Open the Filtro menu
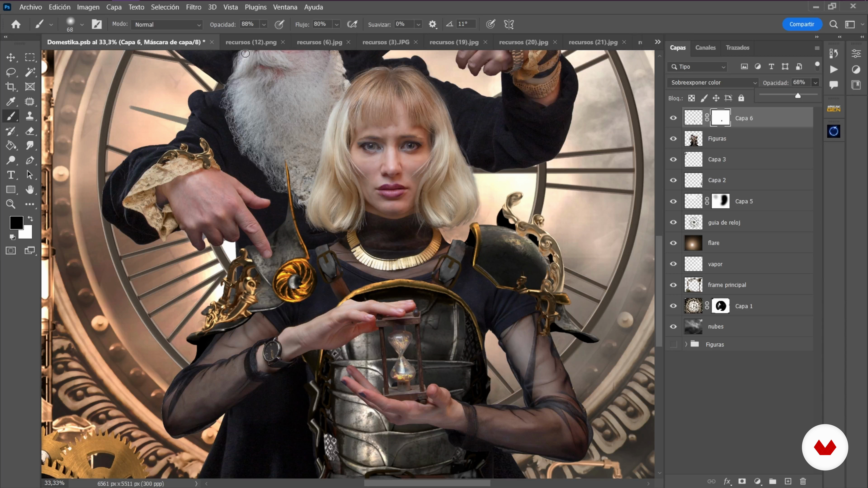 193,7
